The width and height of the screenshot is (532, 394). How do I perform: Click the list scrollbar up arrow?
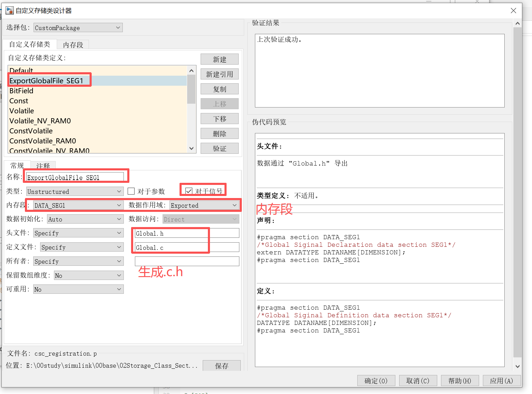(x=191, y=70)
